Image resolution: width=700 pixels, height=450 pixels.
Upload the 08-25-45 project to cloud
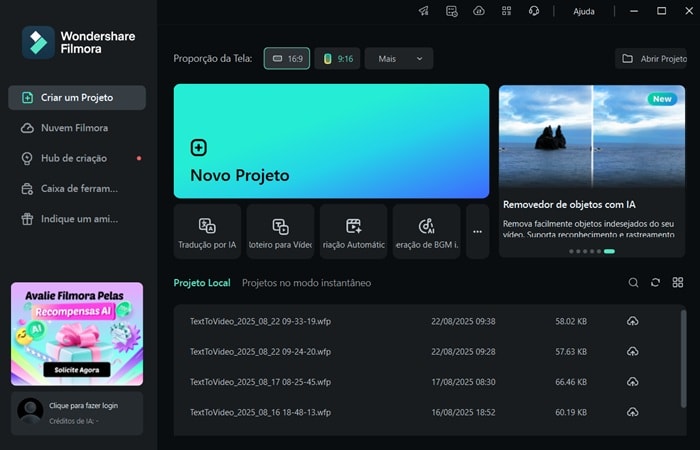click(633, 382)
